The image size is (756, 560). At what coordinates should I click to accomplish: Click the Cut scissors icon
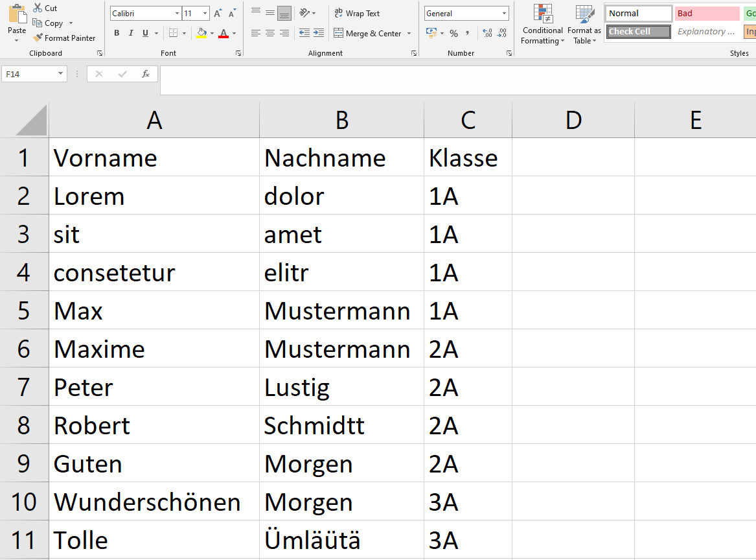pos(38,8)
